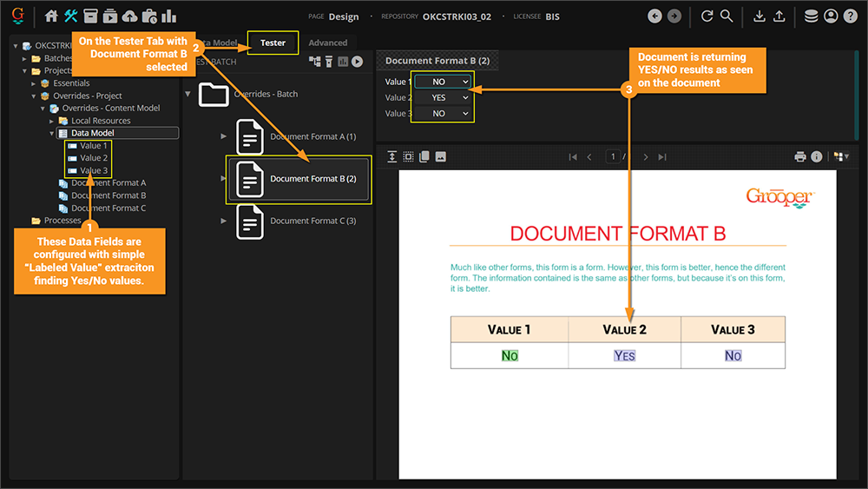Click the small chart icon in test batch bar
The width and height of the screenshot is (868, 489).
pyautogui.click(x=343, y=62)
